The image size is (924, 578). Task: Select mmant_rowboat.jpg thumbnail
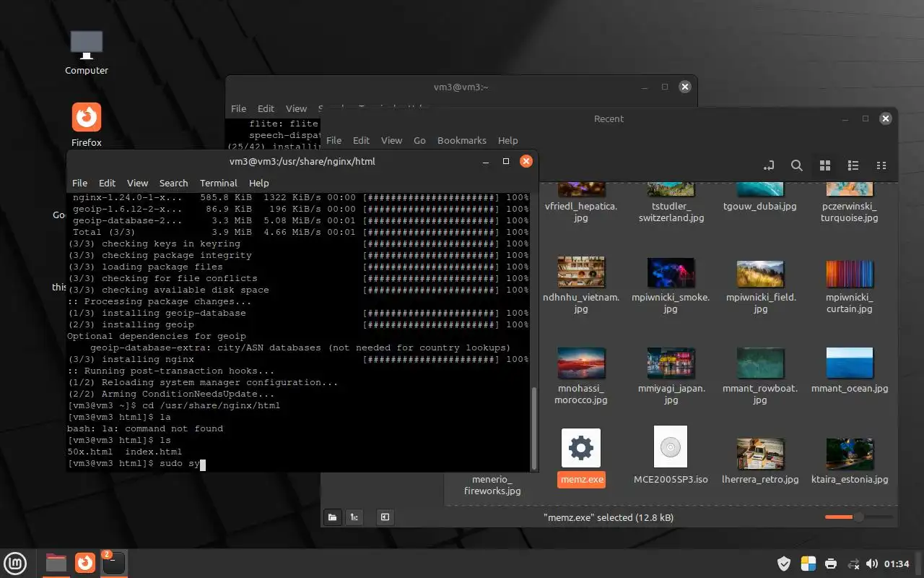pyautogui.click(x=760, y=363)
